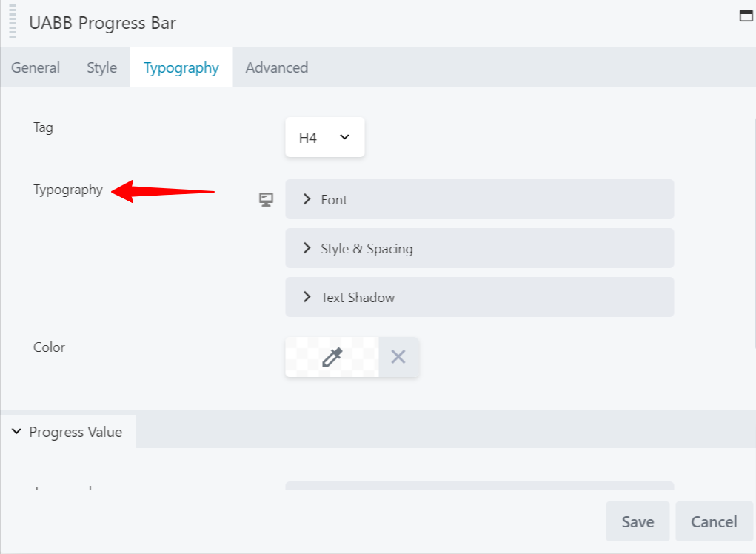Cancel the settings changes
Image resolution: width=756 pixels, height=554 pixels.
click(714, 521)
